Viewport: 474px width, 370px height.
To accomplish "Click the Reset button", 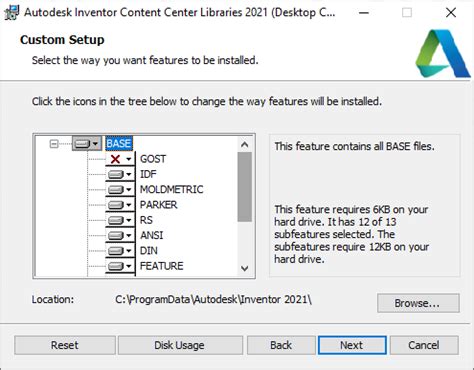I will coord(65,345).
